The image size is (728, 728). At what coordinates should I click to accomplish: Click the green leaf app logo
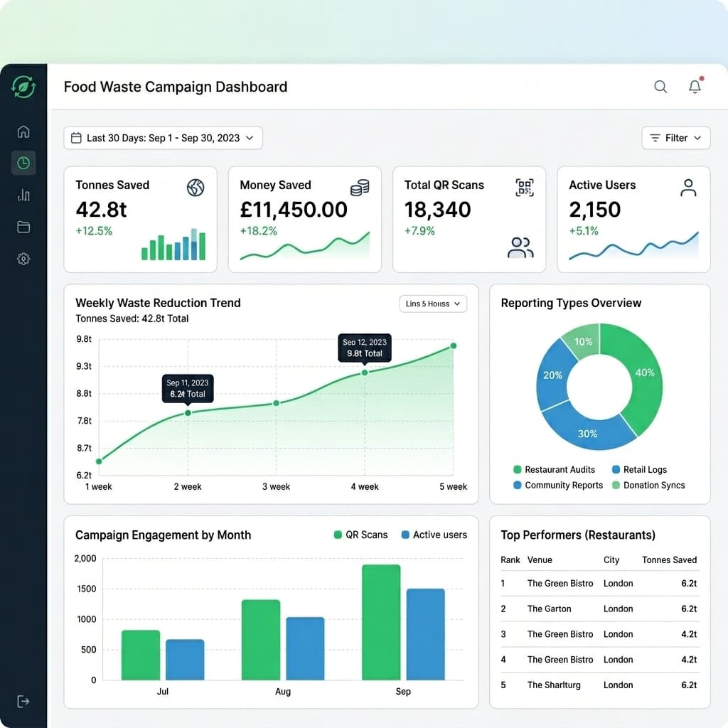(x=23, y=87)
